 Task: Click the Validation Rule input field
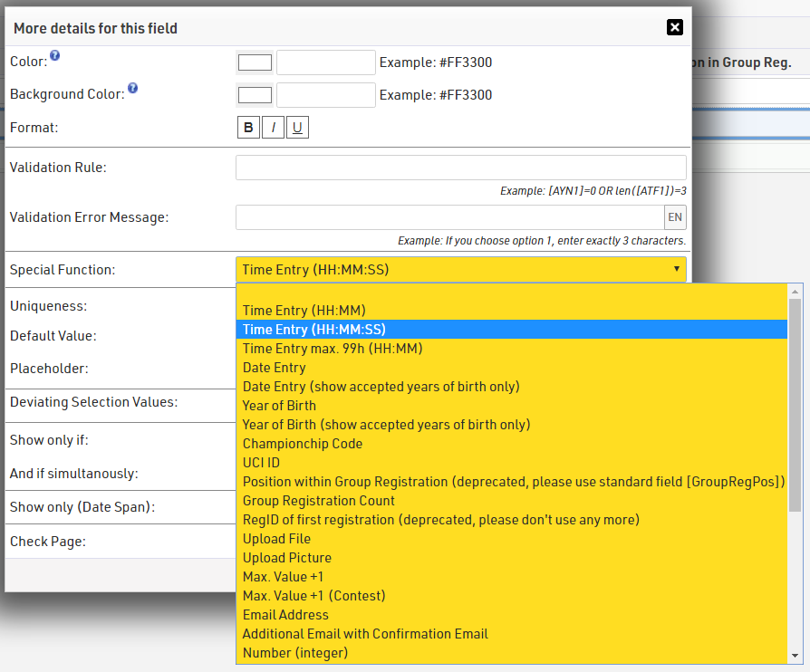[460, 168]
